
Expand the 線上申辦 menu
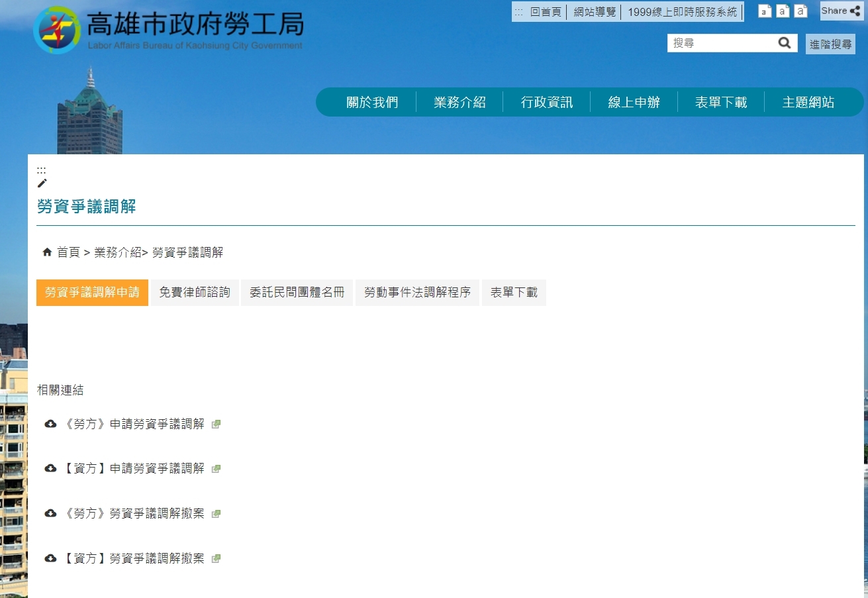pos(634,103)
